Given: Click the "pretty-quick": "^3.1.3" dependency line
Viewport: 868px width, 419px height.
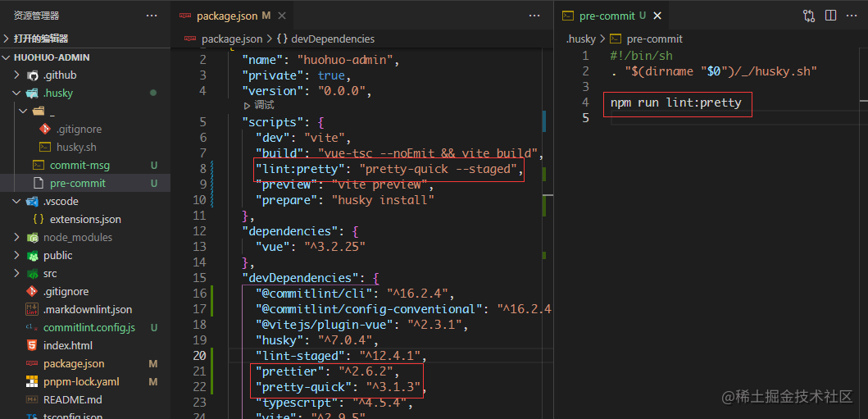Looking at the screenshot, I should click(x=341, y=385).
